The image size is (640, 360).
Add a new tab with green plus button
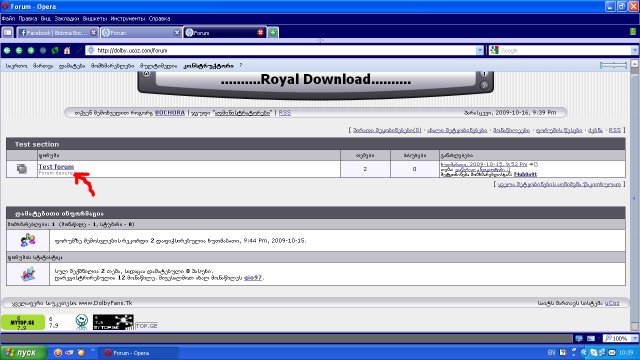[273, 33]
